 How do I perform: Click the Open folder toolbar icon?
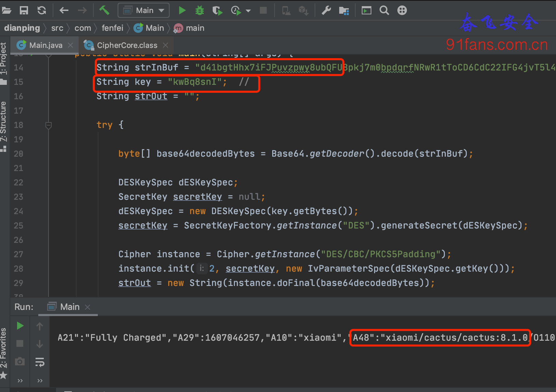6,11
